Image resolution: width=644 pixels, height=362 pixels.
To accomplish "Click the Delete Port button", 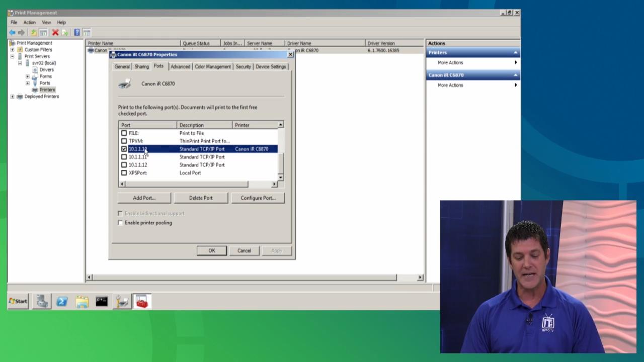I will point(201,198).
